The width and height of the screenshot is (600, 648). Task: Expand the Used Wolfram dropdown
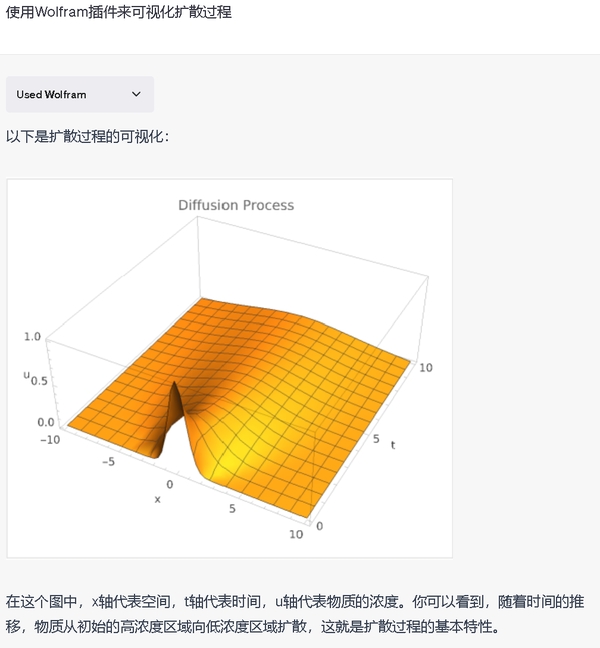80,94
